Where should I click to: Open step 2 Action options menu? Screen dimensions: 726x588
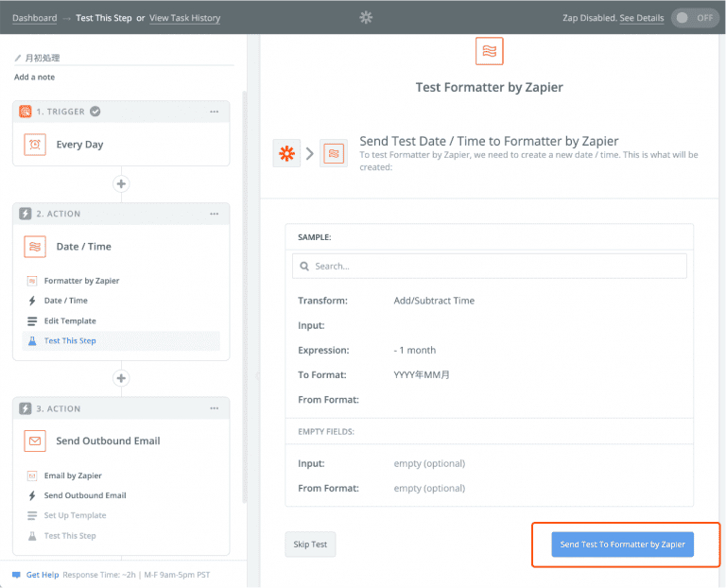215,214
